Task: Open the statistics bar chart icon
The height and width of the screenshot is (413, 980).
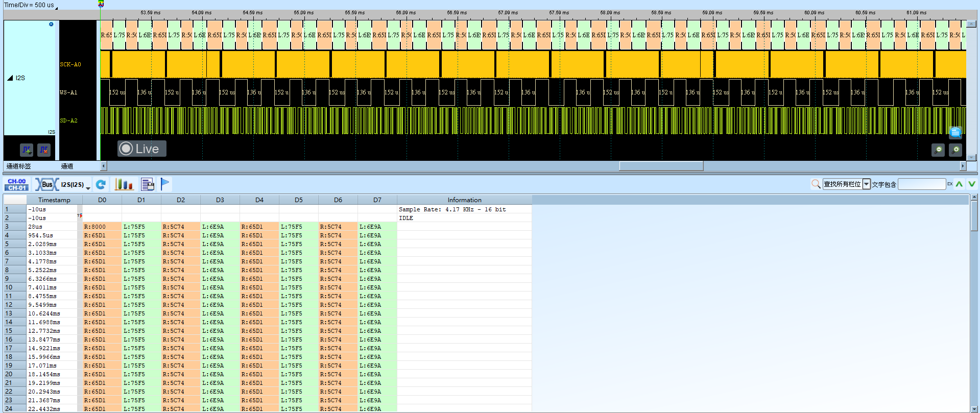Action: [x=124, y=184]
